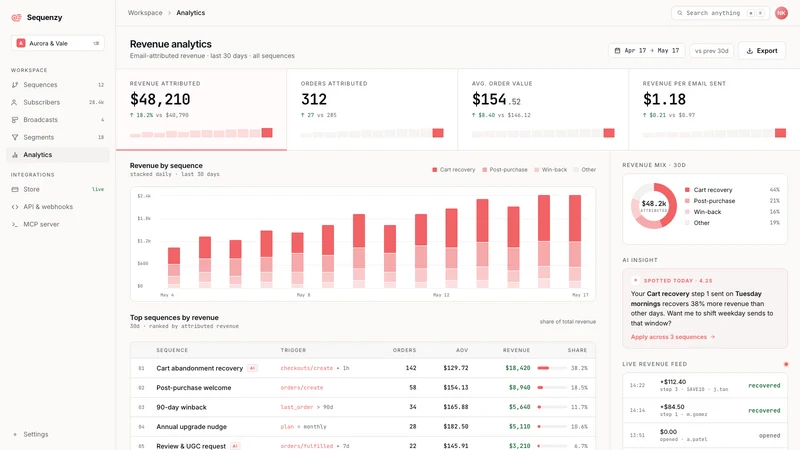Sort table by AOV column
The width and height of the screenshot is (800, 450).
(462, 350)
